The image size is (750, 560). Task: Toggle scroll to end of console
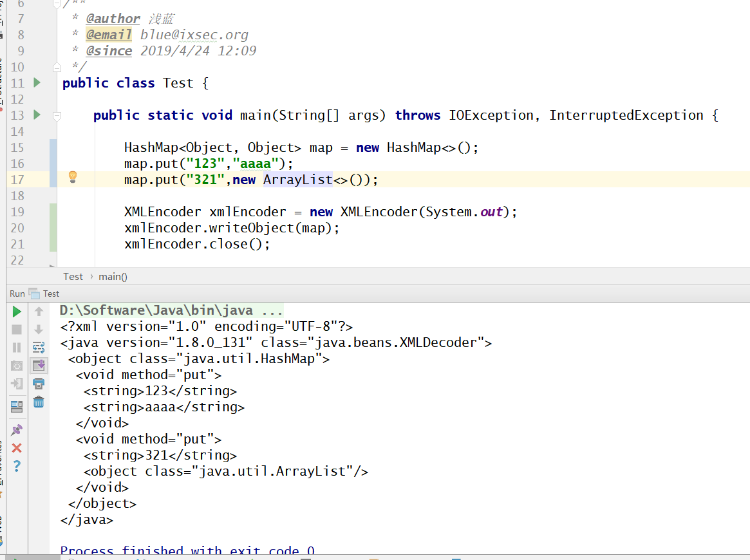click(39, 366)
